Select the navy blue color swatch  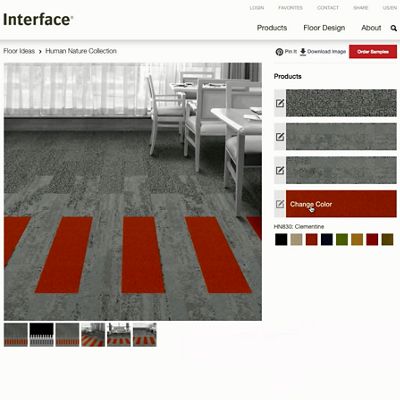327,239
